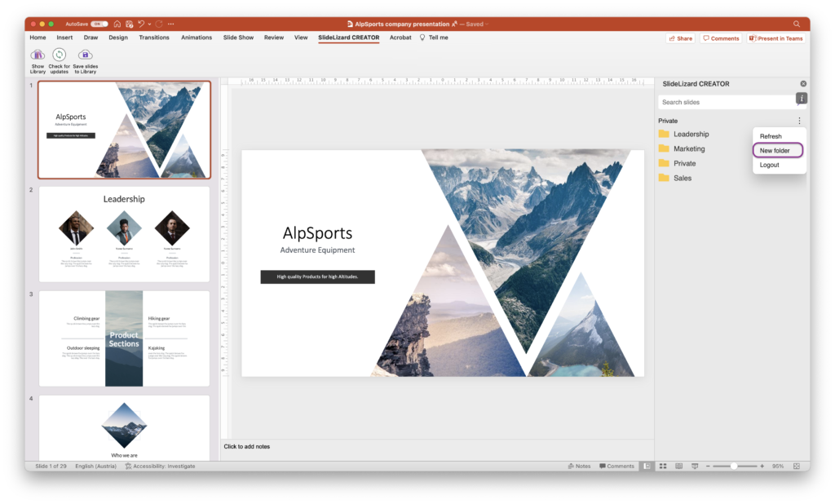Click the Redo icon in title bar

tap(159, 24)
